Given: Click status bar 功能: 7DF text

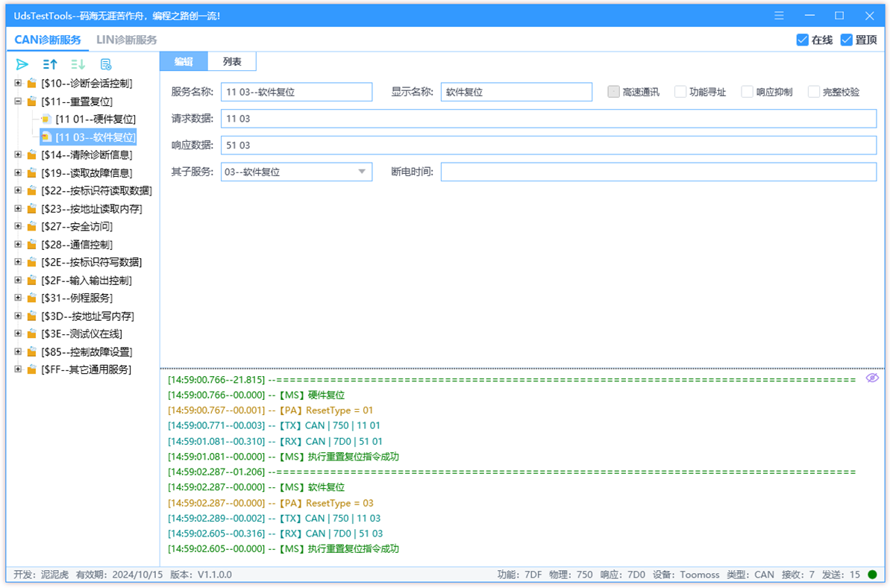Looking at the screenshot, I should (519, 575).
